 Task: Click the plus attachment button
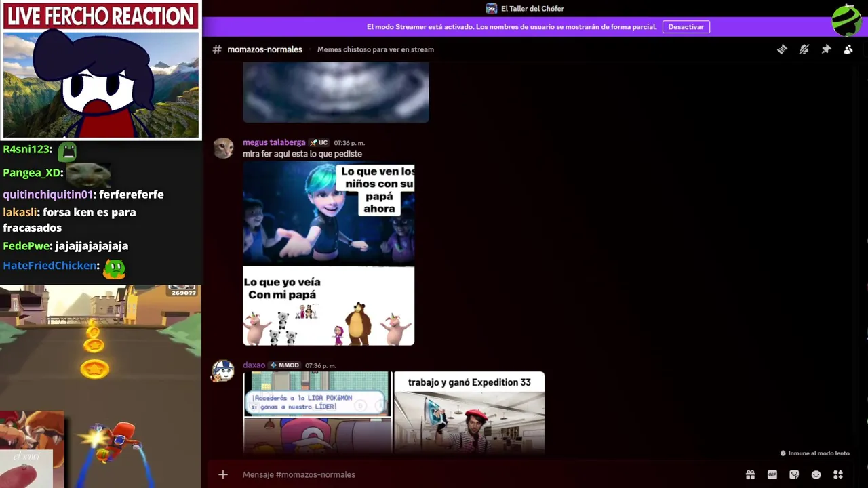tap(223, 474)
